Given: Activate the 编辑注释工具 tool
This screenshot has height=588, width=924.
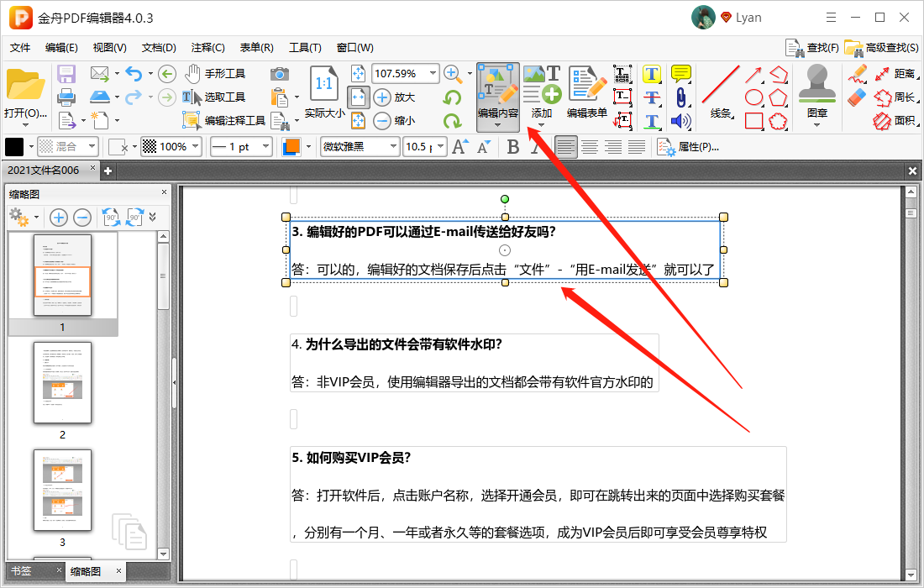Looking at the screenshot, I should pos(224,120).
